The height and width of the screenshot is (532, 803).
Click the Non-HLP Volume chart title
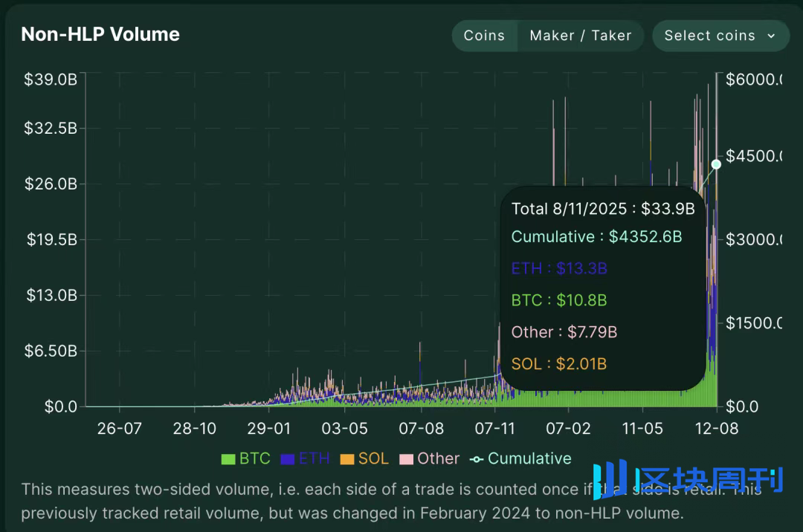pos(100,34)
